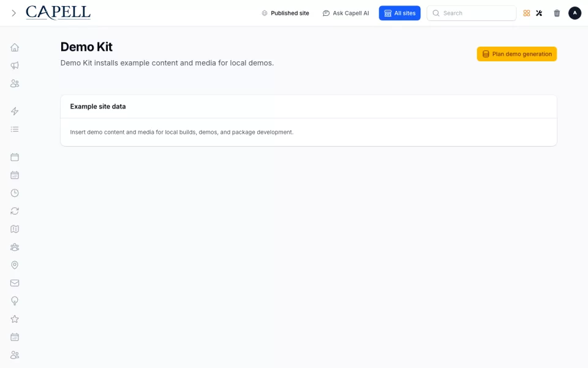Focus the Search input field
Image resolution: width=588 pixels, height=368 pixels.
tap(472, 13)
